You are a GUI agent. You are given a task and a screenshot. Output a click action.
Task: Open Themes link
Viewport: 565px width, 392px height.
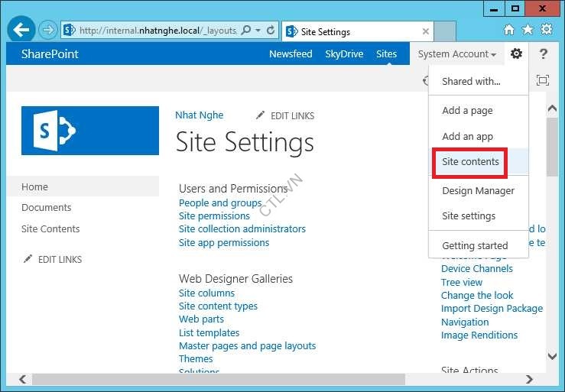point(196,359)
